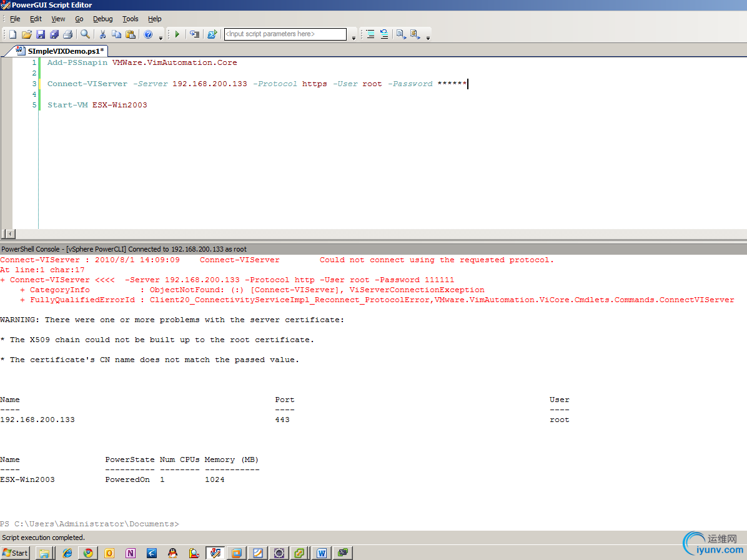Click the script parameters input field
This screenshot has width=747, height=560.
[285, 34]
